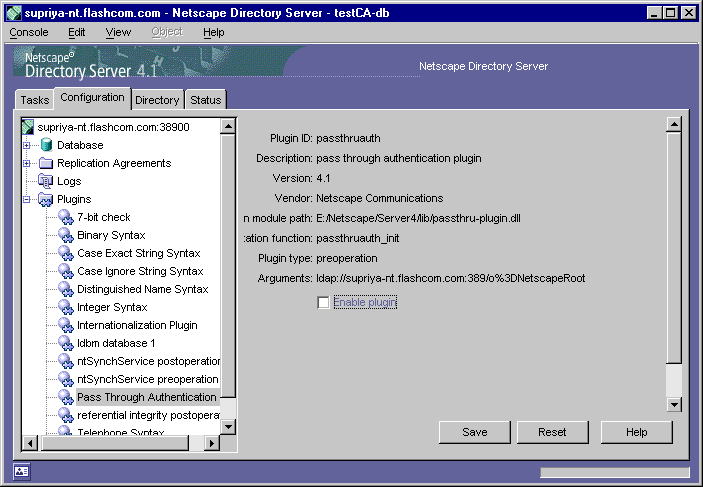Click the Database cylinder icon
This screenshot has width=703, height=487.
coord(46,145)
